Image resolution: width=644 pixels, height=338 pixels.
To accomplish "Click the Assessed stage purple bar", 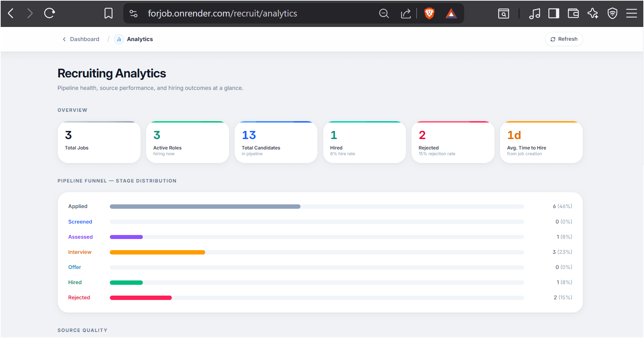I will coord(126,237).
